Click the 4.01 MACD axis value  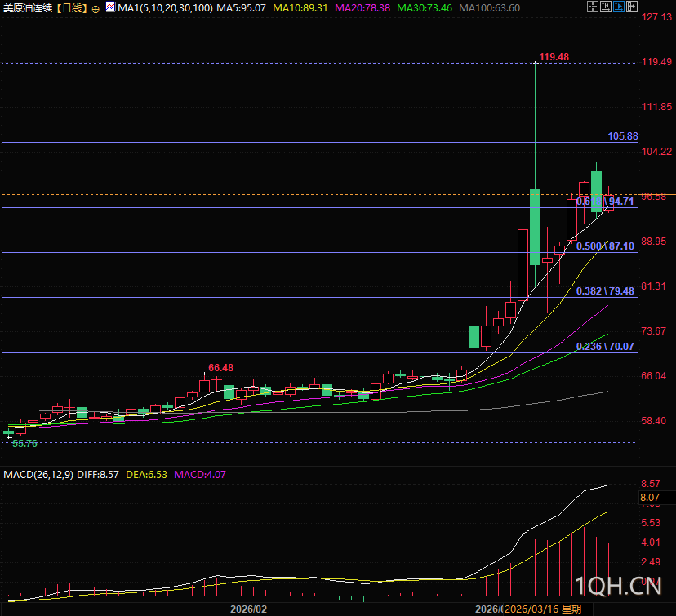[x=651, y=543]
